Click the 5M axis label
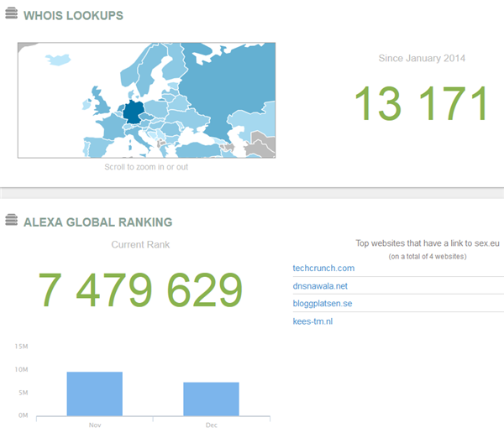 click(x=24, y=393)
